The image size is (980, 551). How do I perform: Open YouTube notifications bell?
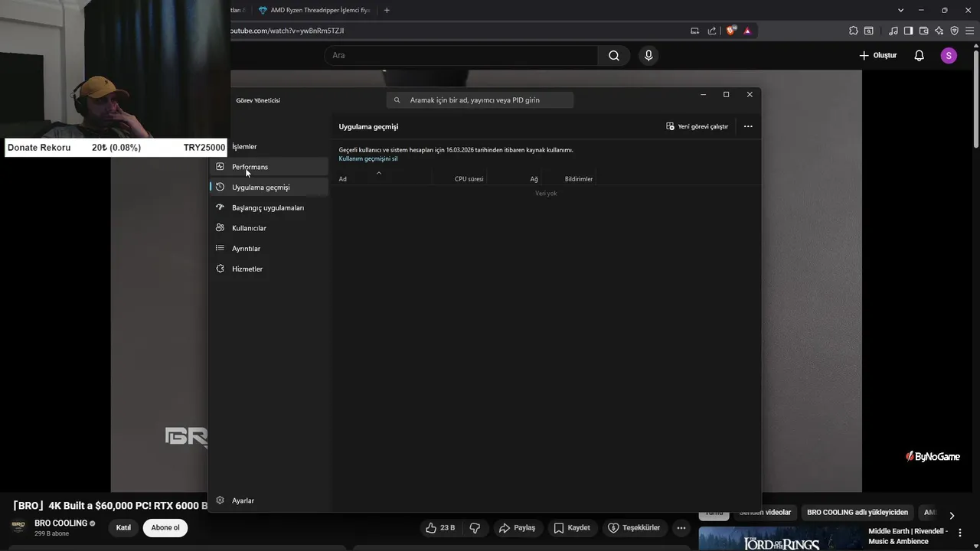[x=919, y=55]
